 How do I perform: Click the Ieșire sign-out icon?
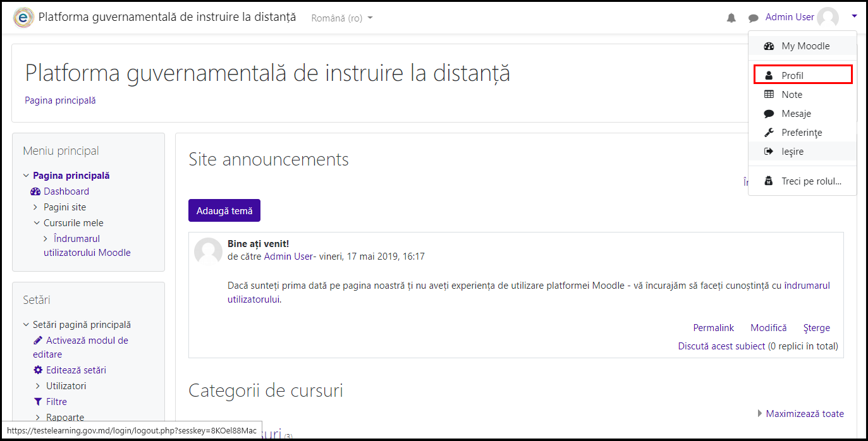coord(769,152)
